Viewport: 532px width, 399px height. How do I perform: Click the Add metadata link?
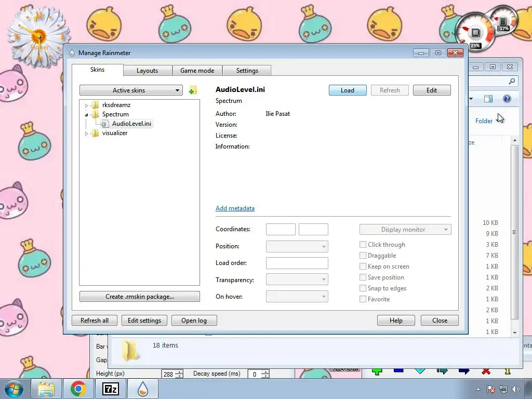[235, 208]
